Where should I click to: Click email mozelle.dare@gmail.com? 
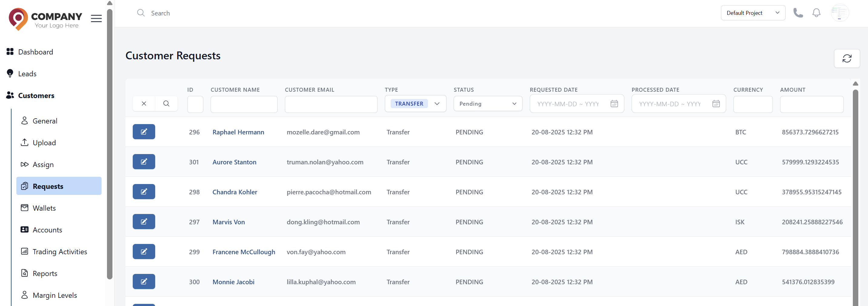323,132
